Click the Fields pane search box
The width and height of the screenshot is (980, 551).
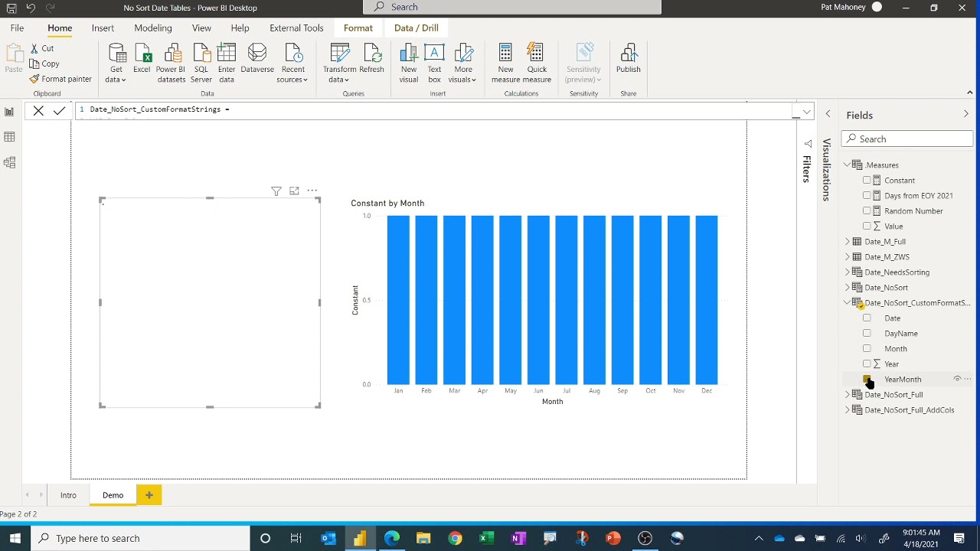(907, 139)
